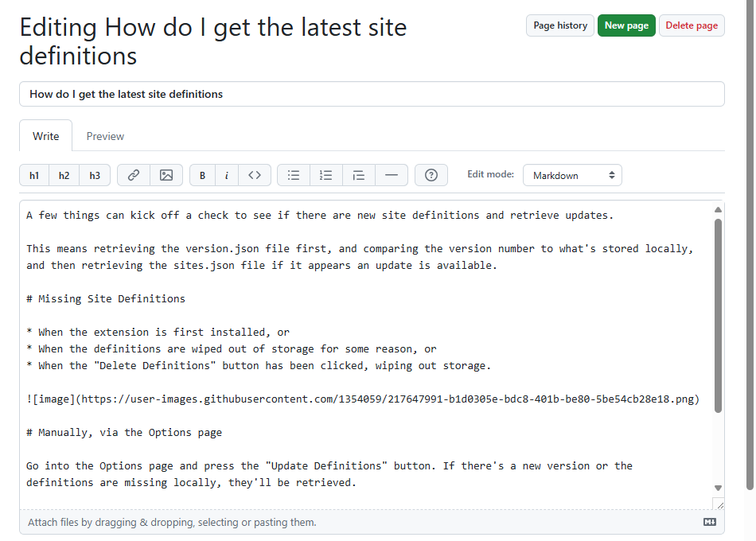The width and height of the screenshot is (756, 541).
Task: Create a wiki page with New page
Action: [626, 25]
